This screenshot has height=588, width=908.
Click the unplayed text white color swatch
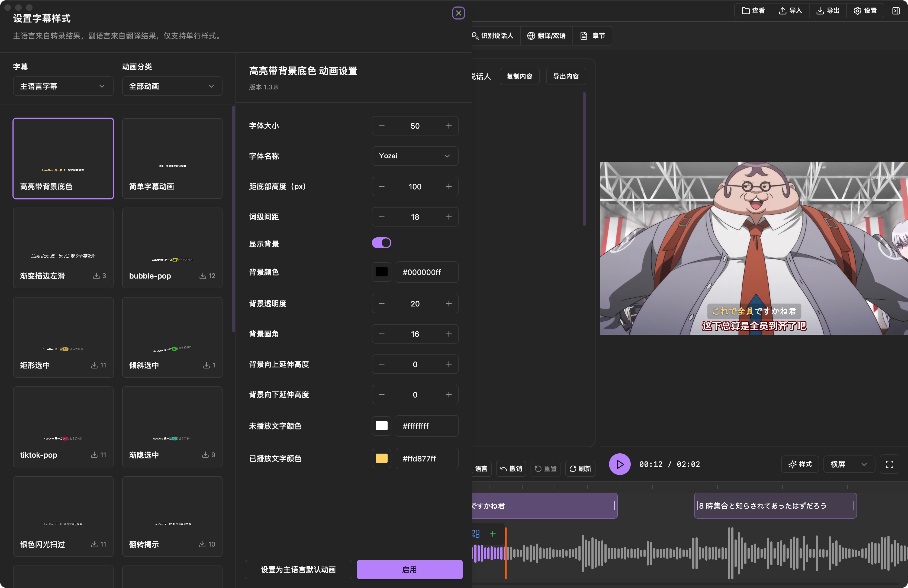(x=382, y=426)
